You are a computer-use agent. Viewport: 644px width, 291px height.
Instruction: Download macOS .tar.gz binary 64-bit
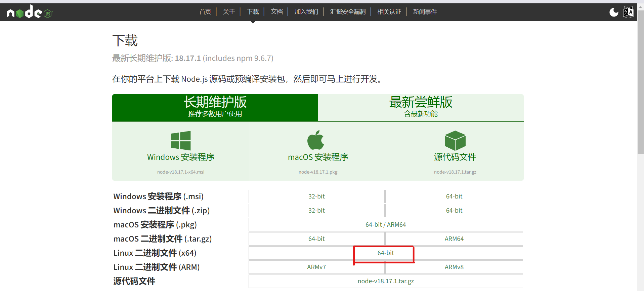point(316,239)
